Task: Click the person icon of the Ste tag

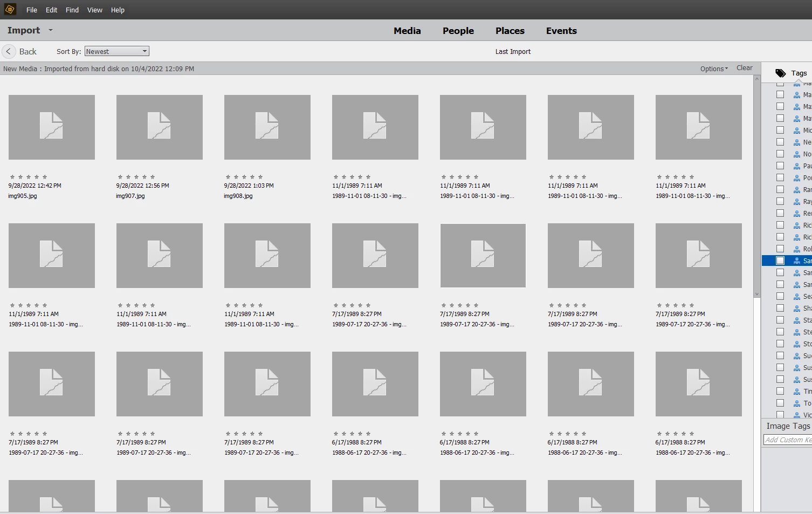Action: pyautogui.click(x=797, y=332)
